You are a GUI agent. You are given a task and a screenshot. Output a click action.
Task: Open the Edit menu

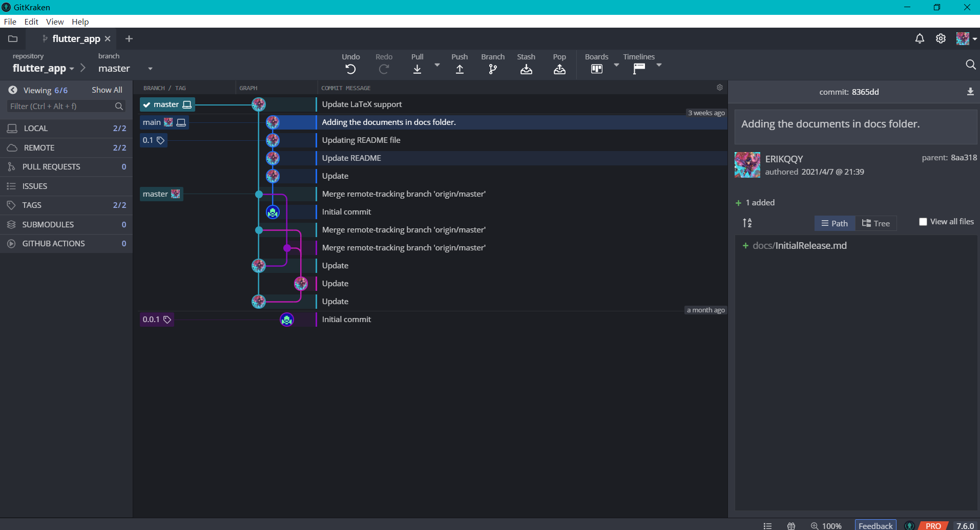coord(31,22)
